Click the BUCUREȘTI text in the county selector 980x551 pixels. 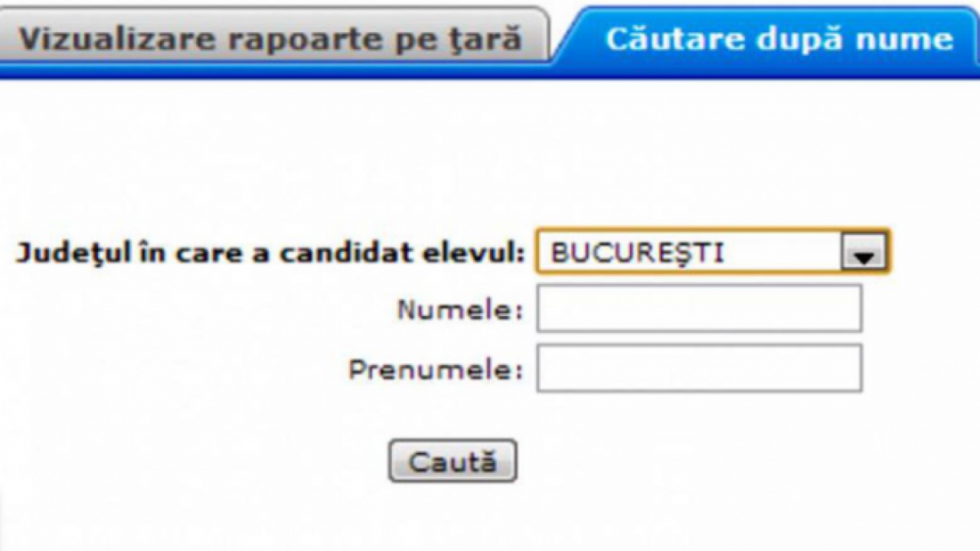(637, 253)
